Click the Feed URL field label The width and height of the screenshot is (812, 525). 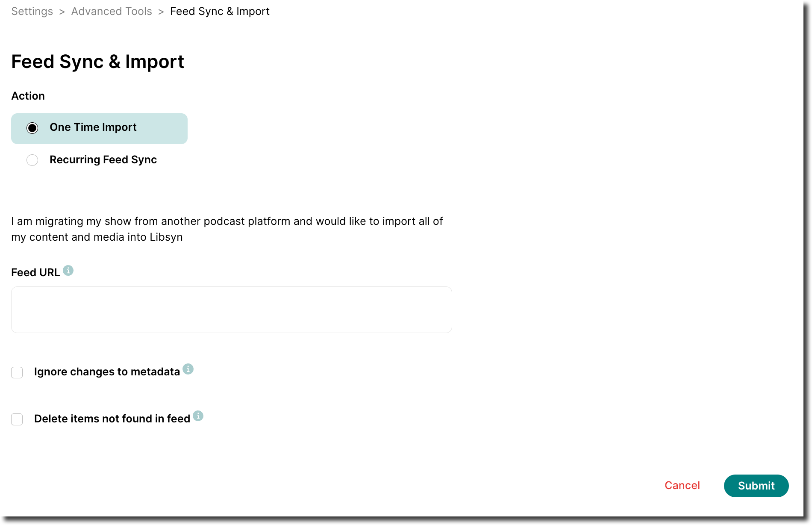(x=35, y=272)
